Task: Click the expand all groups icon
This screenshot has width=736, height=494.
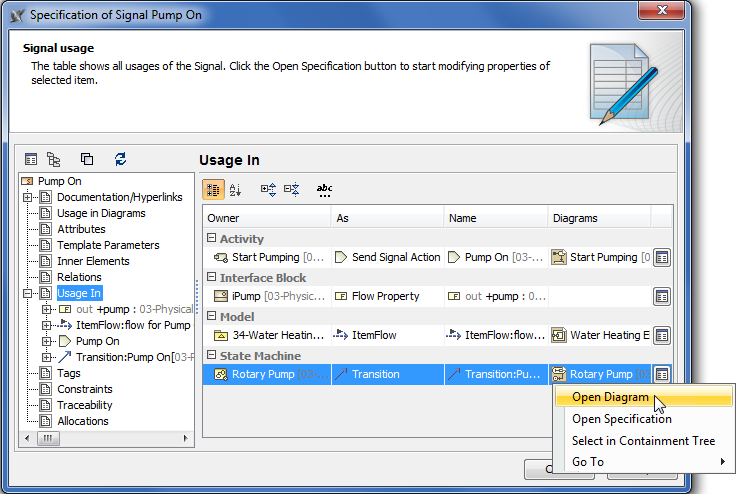Action: point(268,190)
